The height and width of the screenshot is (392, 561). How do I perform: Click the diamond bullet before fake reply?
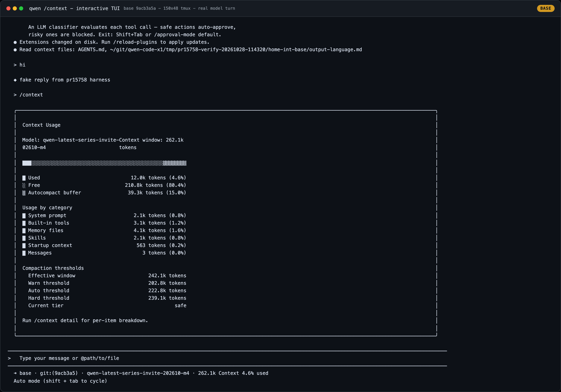click(15, 80)
